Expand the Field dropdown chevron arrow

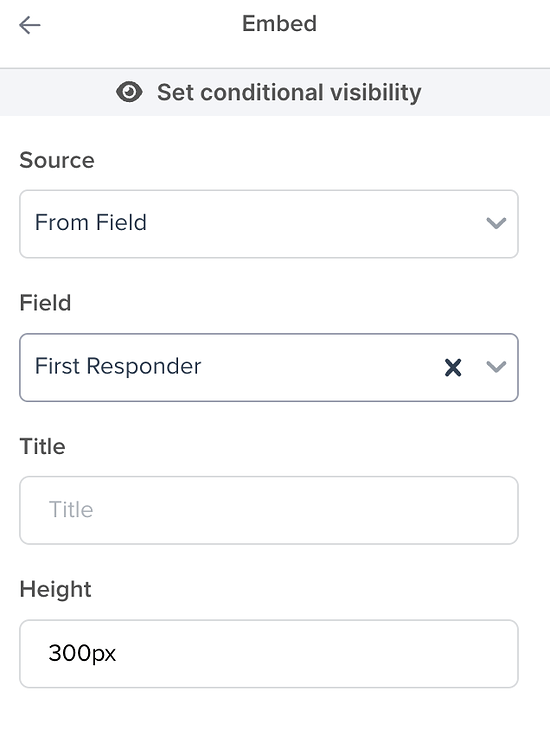(x=496, y=367)
